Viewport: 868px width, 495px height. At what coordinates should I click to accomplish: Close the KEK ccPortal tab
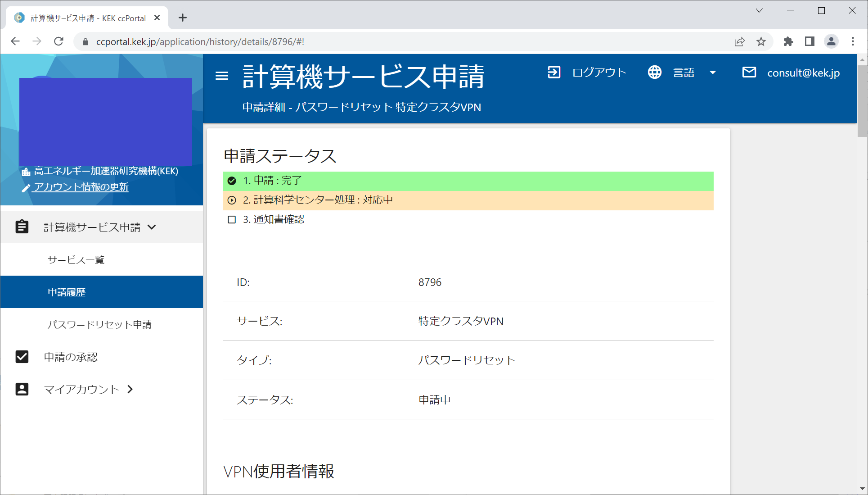pos(157,18)
